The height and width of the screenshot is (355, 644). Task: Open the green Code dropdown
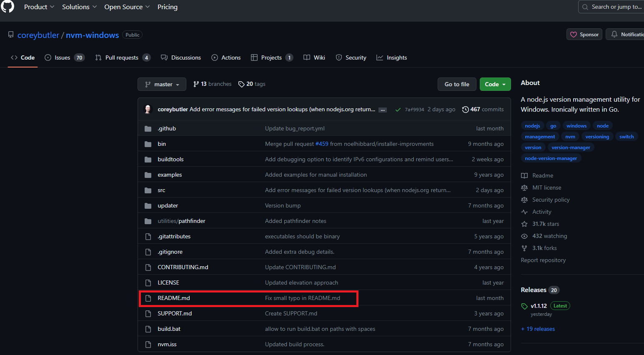[x=495, y=84]
